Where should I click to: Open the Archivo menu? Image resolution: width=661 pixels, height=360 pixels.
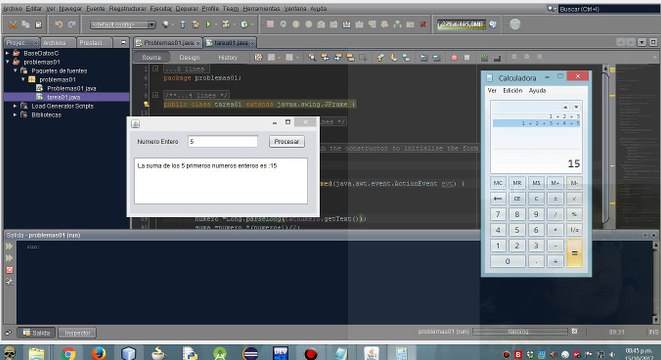[12, 8]
